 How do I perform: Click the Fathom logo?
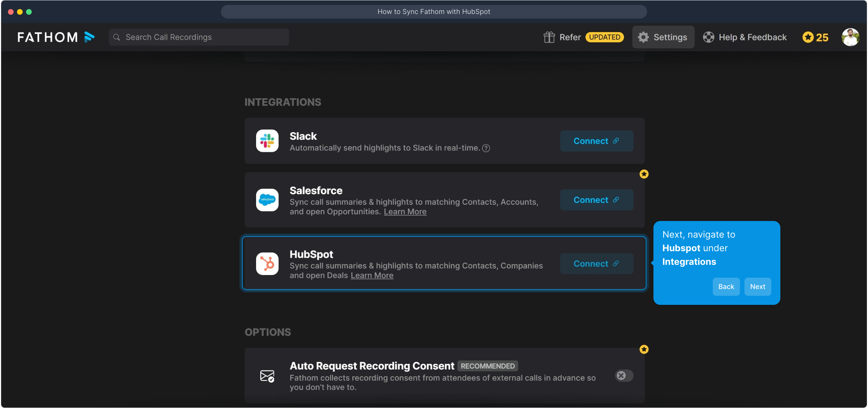(56, 37)
